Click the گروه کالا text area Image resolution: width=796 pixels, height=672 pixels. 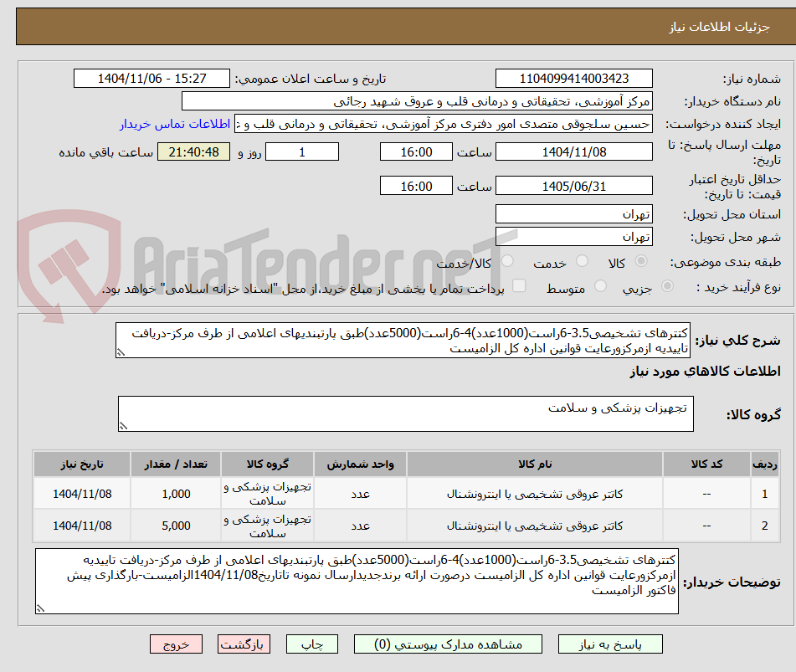(x=406, y=413)
